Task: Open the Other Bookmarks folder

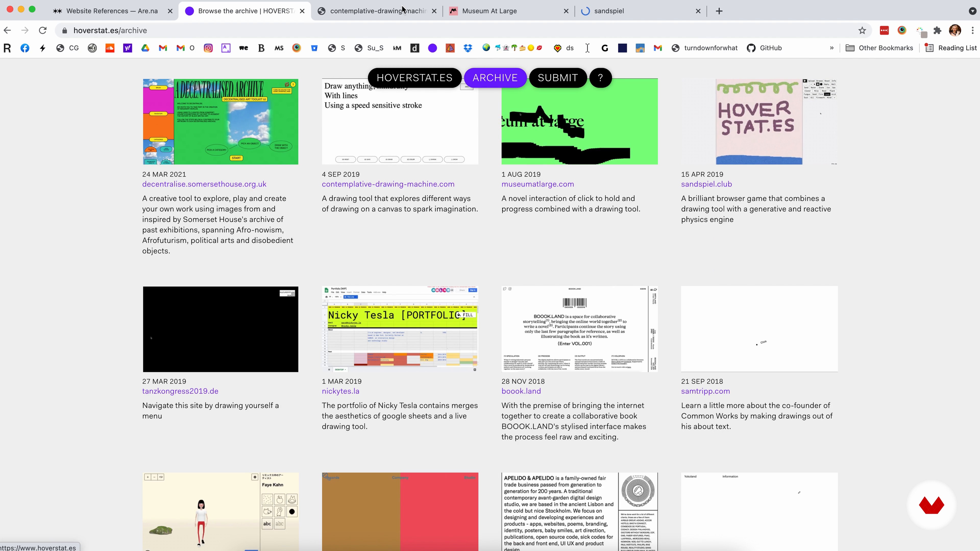Action: tap(879, 48)
